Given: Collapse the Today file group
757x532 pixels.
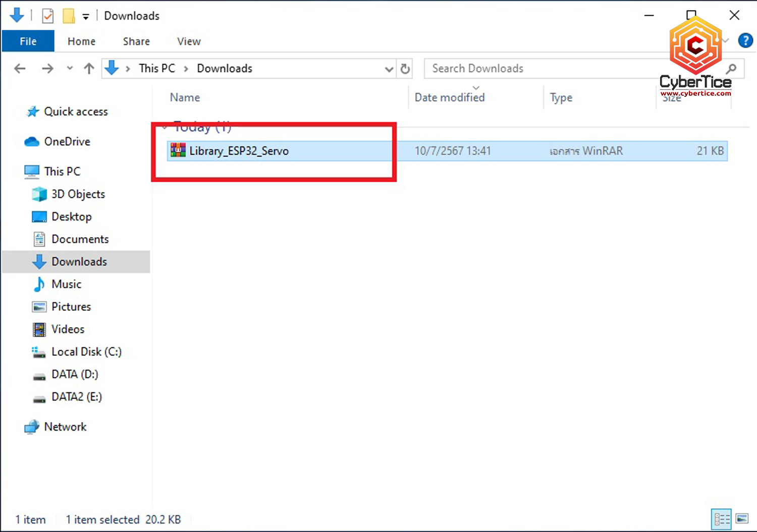Looking at the screenshot, I should [x=165, y=127].
